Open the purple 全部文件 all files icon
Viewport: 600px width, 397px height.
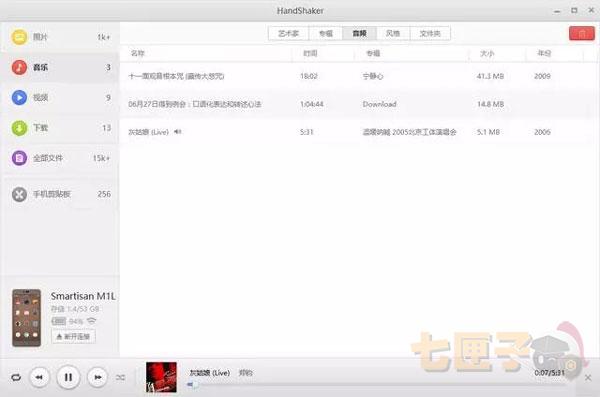click(x=19, y=158)
